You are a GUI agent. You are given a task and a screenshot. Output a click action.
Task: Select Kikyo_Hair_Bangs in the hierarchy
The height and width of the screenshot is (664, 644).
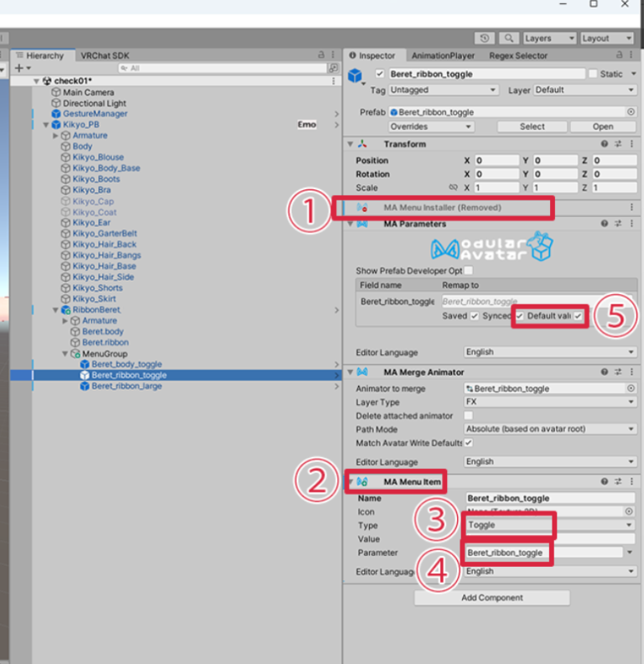point(106,256)
